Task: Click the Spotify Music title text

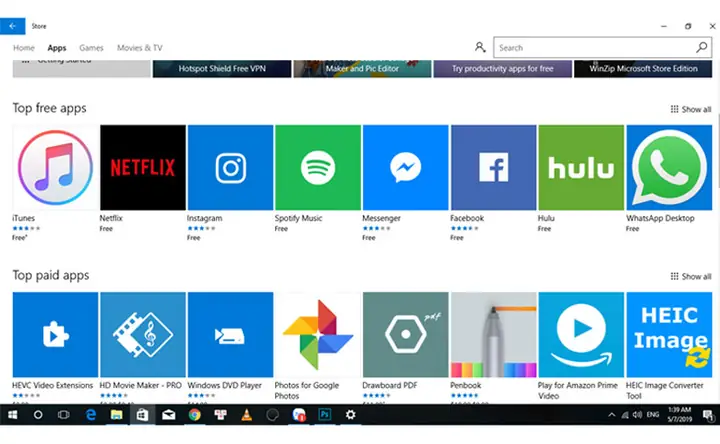Action: 298,218
